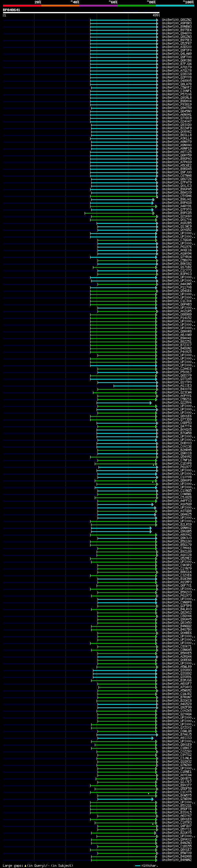The image size is (197, 868).
Task: Select the UniRef100_P11708 label
Action: pyautogui.click(x=177, y=287)
